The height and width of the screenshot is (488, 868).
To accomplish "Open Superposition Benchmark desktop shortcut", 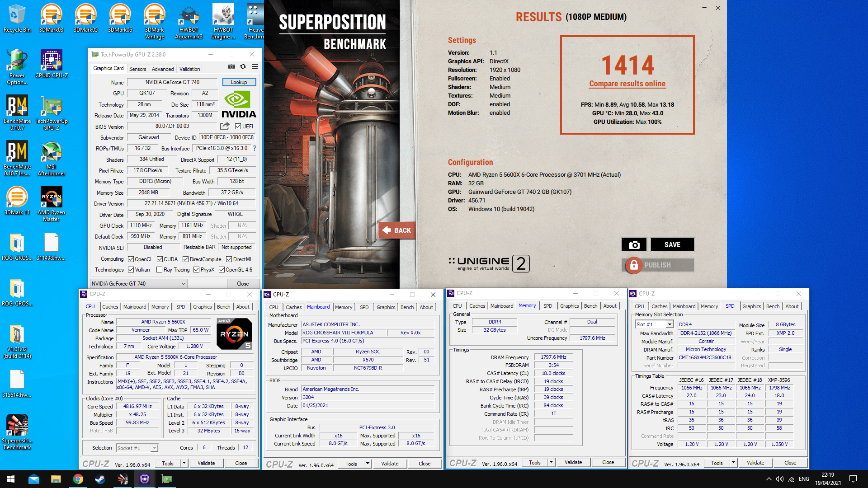I will click(x=17, y=432).
